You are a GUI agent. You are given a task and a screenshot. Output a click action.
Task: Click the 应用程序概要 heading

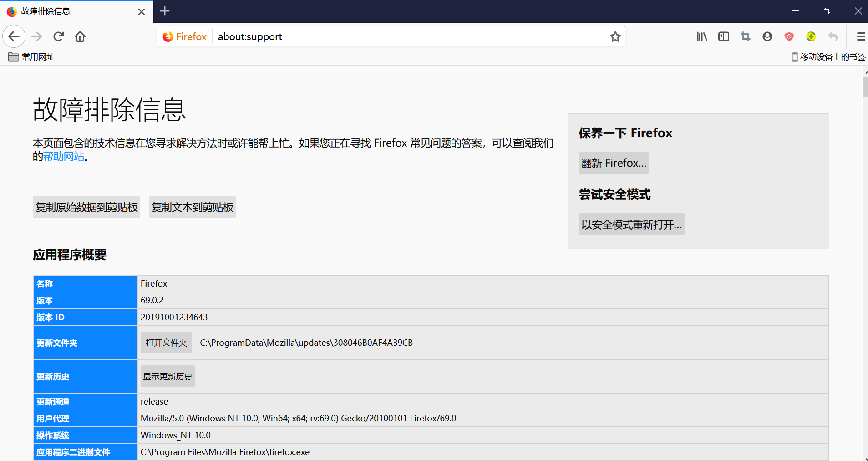(70, 255)
